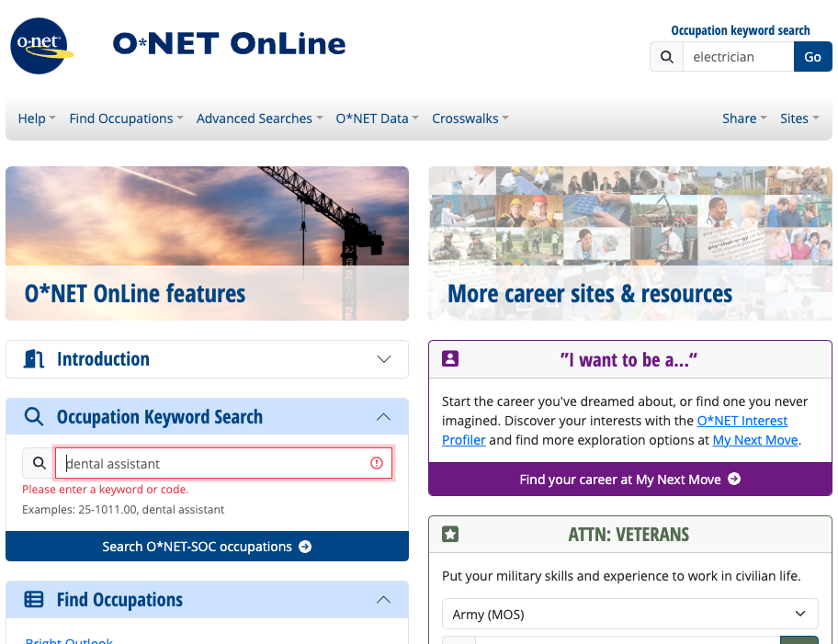Click the O*NET round logo
Image resolution: width=838 pixels, height=644 pixels.
tap(41, 46)
